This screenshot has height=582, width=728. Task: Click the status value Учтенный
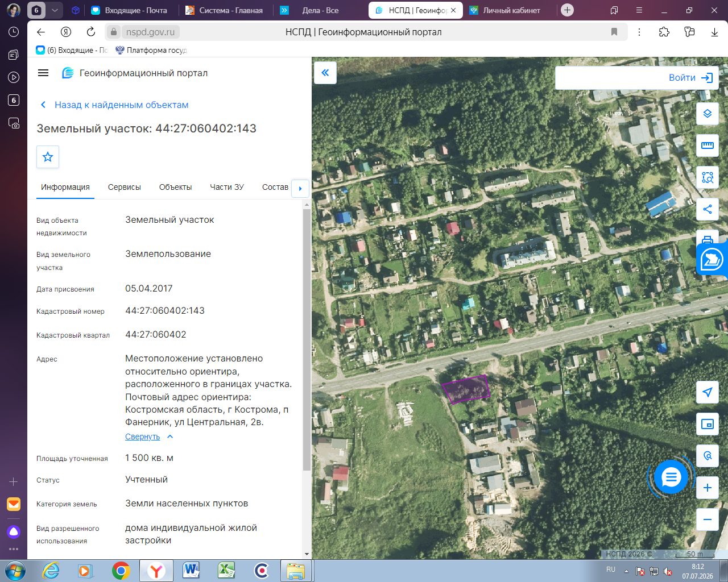point(147,479)
